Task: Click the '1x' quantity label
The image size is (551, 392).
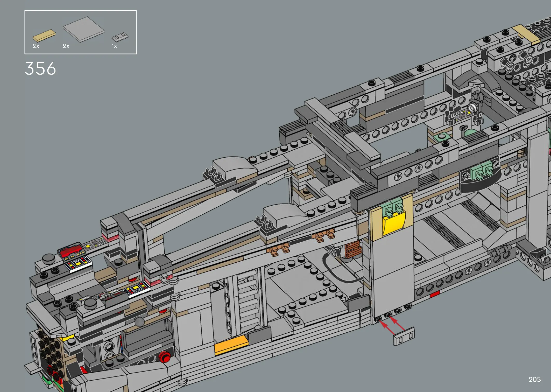Action: coord(114,46)
